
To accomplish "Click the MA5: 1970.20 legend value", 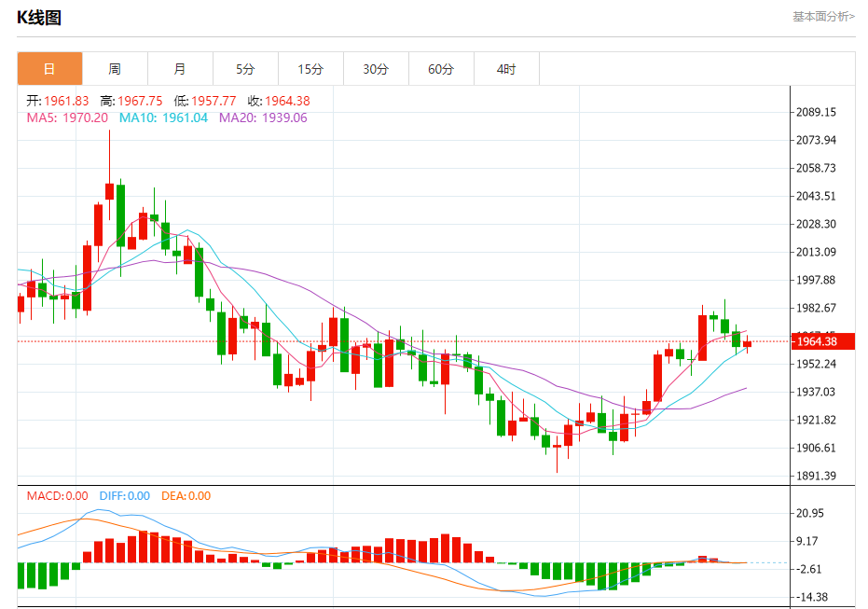I will pos(67,118).
